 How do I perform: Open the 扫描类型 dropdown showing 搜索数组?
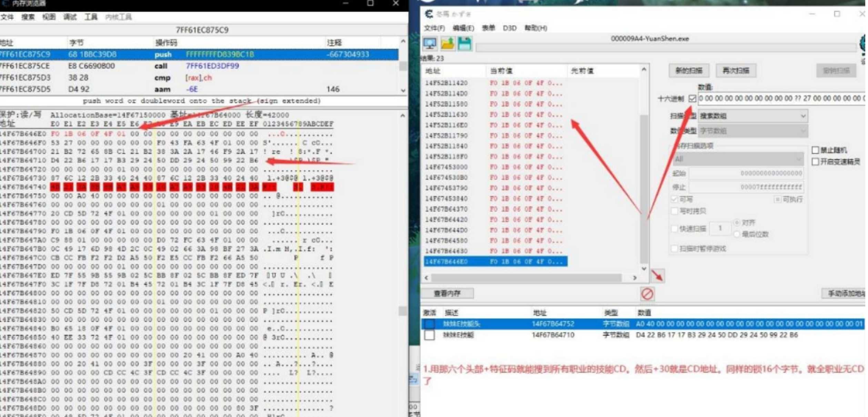[x=753, y=116]
